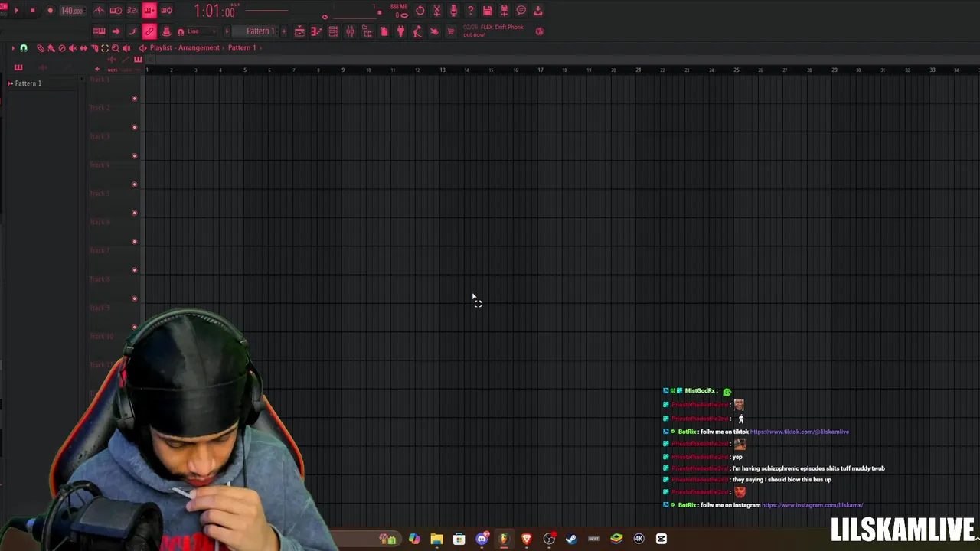Screen dimensions: 980x551
Task: Open the undo history icon
Action: [420, 11]
